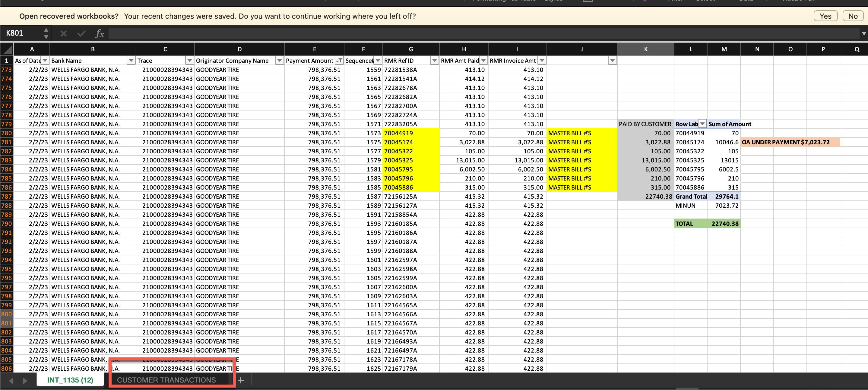This screenshot has width=868, height=390.
Task: Expand the formula bar chevron
Action: click(863, 34)
